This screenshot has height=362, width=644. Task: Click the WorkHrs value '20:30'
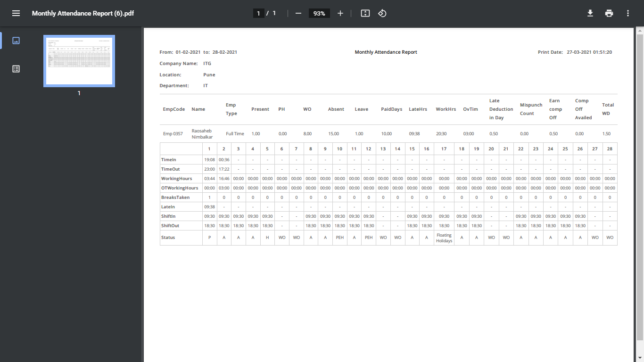(x=441, y=134)
